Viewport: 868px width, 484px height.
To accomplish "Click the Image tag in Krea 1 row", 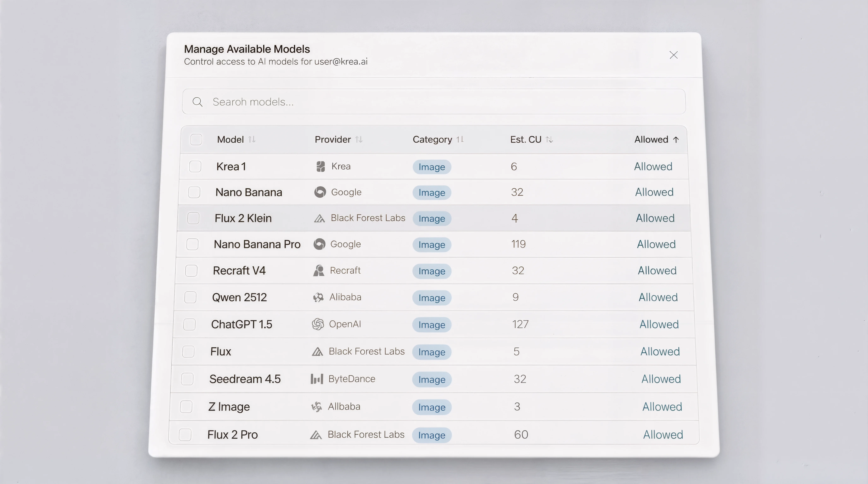I will (x=432, y=167).
